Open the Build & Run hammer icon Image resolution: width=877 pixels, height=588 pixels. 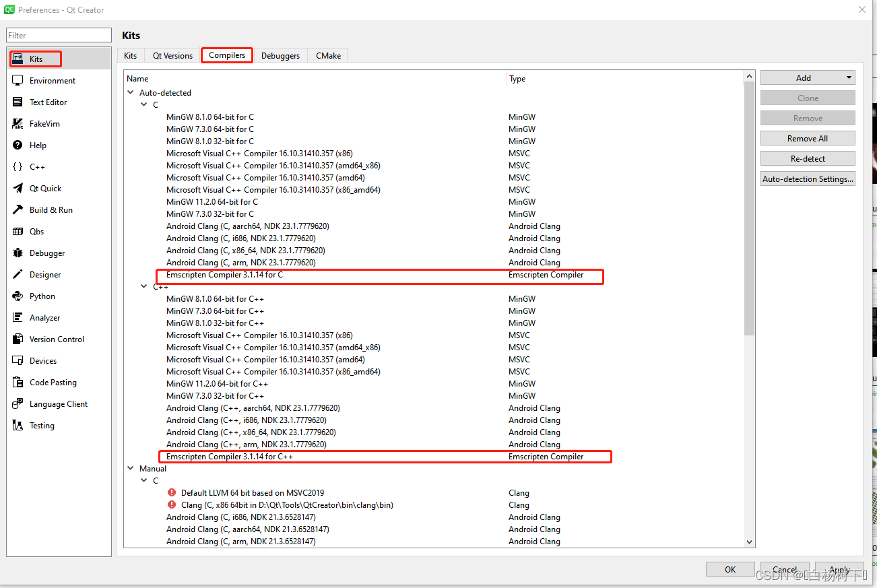(x=18, y=209)
